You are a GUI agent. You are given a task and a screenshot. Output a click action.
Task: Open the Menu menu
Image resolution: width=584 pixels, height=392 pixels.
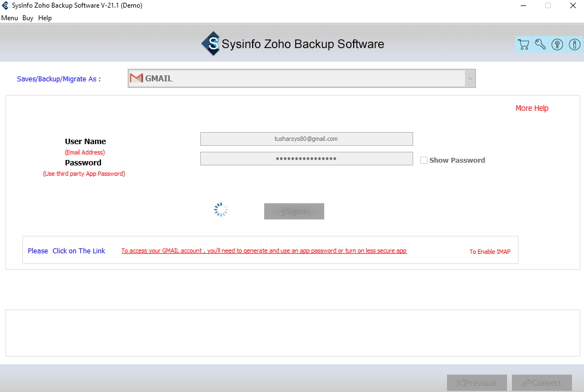coord(10,18)
